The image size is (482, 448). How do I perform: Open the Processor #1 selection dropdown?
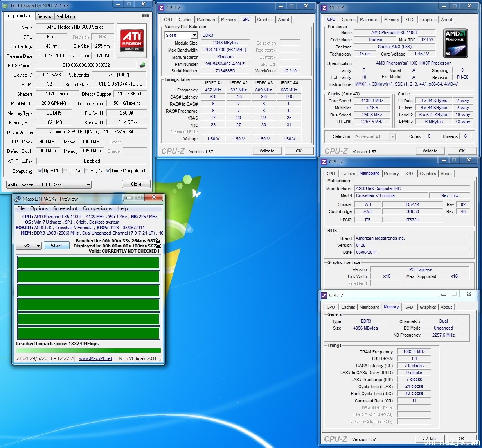coord(375,137)
